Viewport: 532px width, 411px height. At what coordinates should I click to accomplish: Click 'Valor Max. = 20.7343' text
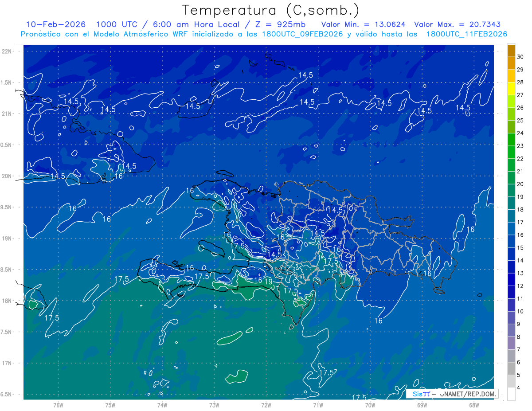pos(458,24)
